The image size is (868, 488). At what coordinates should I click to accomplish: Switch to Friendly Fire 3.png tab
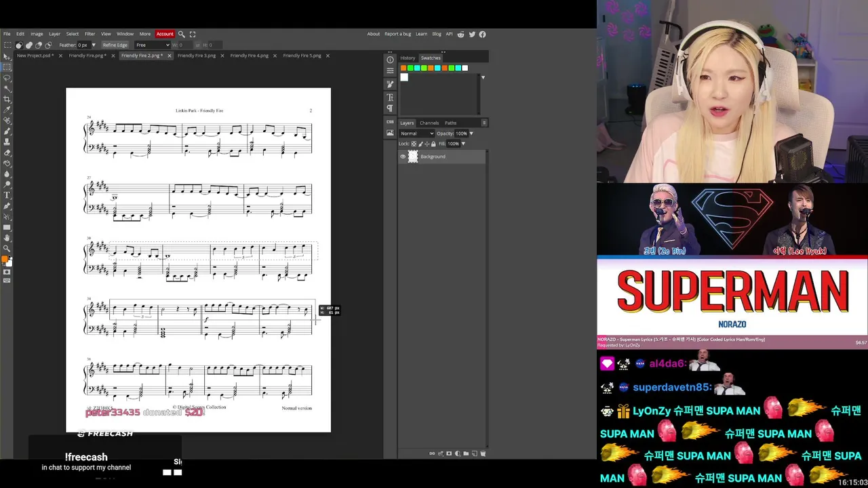[x=197, y=56]
